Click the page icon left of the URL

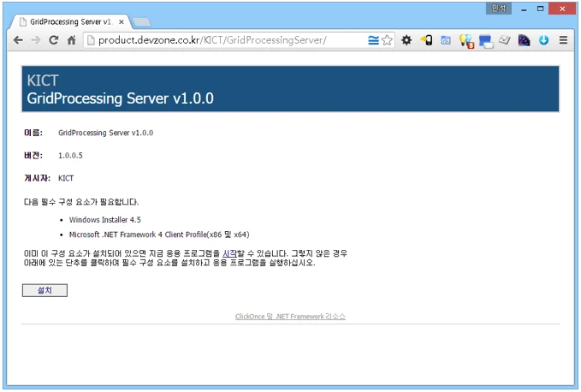91,40
